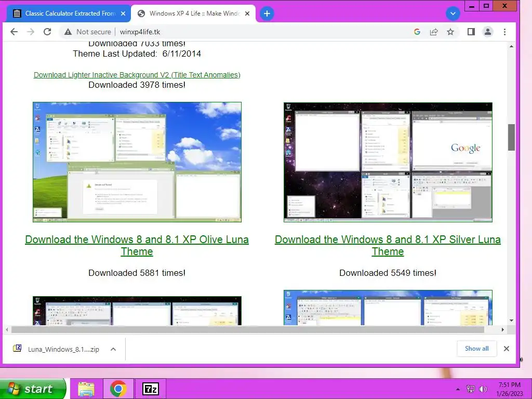Click the forward navigation arrow
The width and height of the screenshot is (532, 399).
(31, 32)
